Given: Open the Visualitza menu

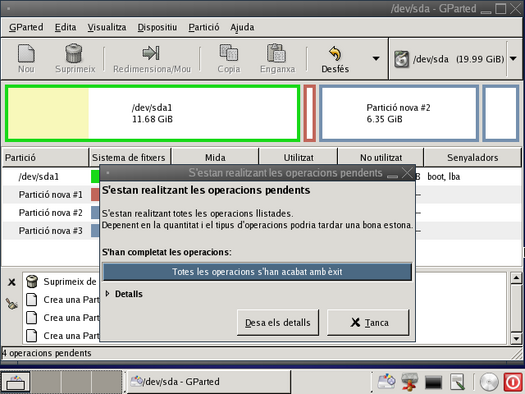Looking at the screenshot, I should coord(107,27).
